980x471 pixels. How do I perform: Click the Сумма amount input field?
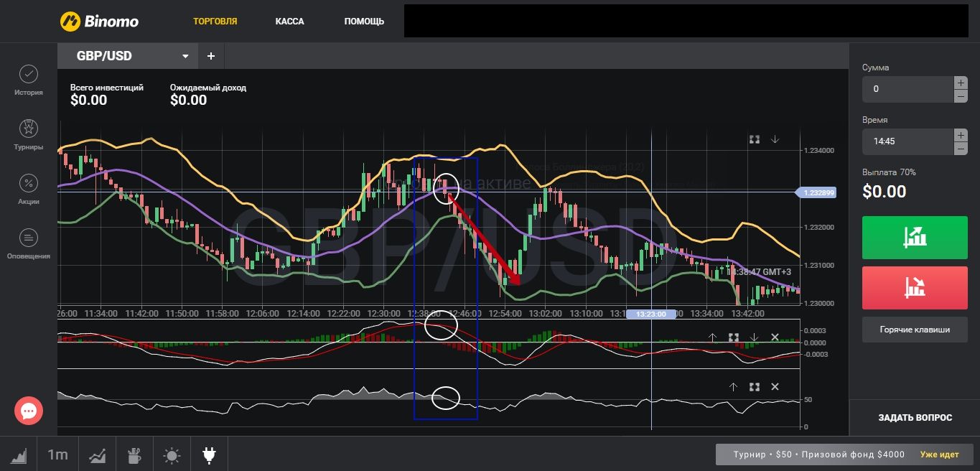(907, 89)
